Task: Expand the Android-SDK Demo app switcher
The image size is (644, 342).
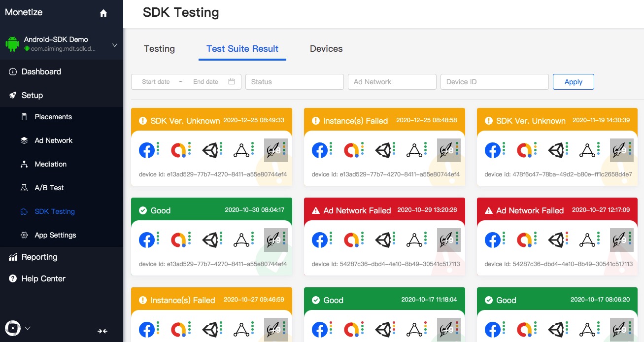Action: click(114, 44)
